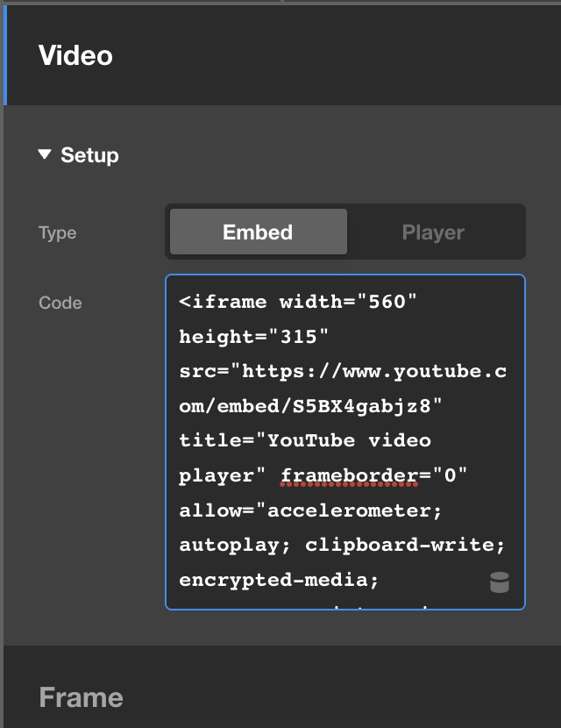This screenshot has width=561, height=728.
Task: Click the Video panel heading
Action: pyautogui.click(x=75, y=55)
